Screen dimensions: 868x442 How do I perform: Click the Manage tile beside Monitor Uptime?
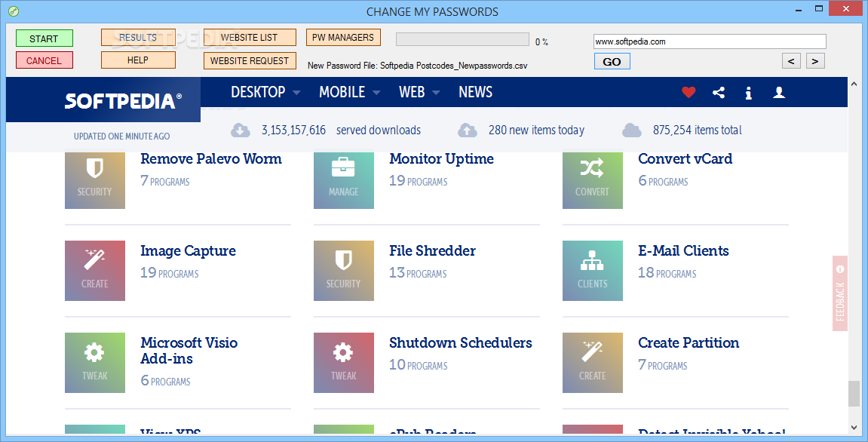pos(344,180)
